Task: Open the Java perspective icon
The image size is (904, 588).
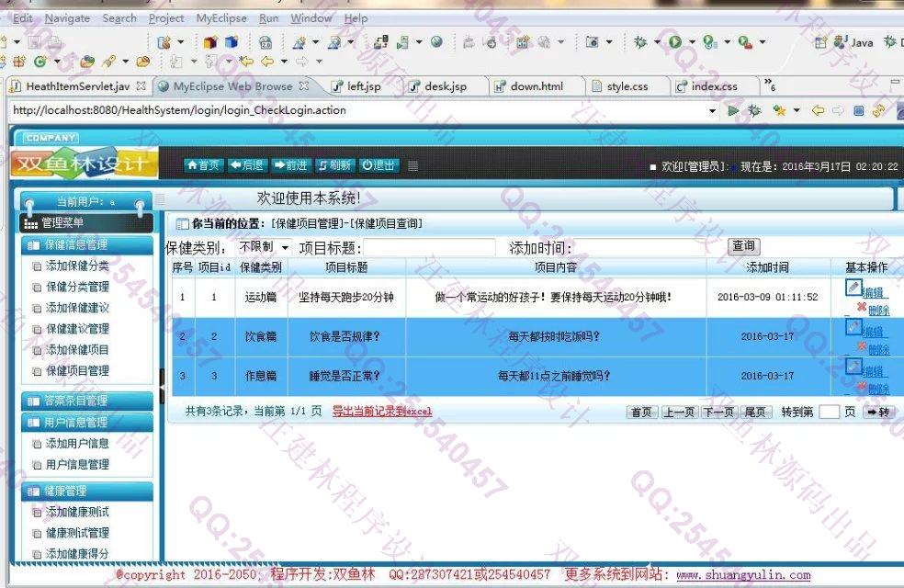Action: [854, 42]
